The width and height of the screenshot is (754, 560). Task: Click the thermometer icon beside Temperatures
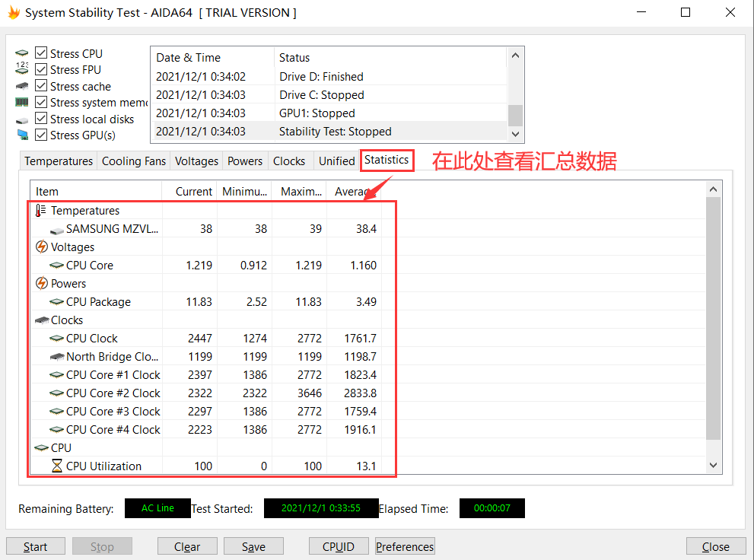point(41,211)
